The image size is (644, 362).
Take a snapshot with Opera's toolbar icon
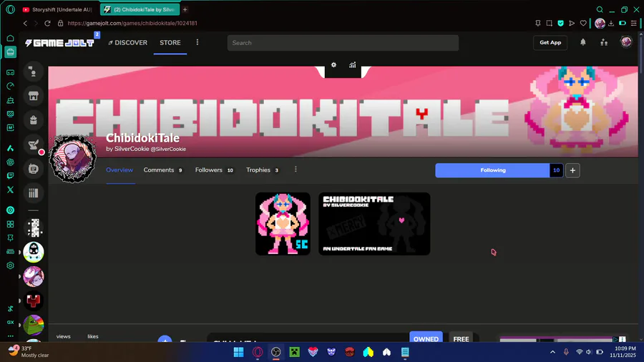point(549,24)
